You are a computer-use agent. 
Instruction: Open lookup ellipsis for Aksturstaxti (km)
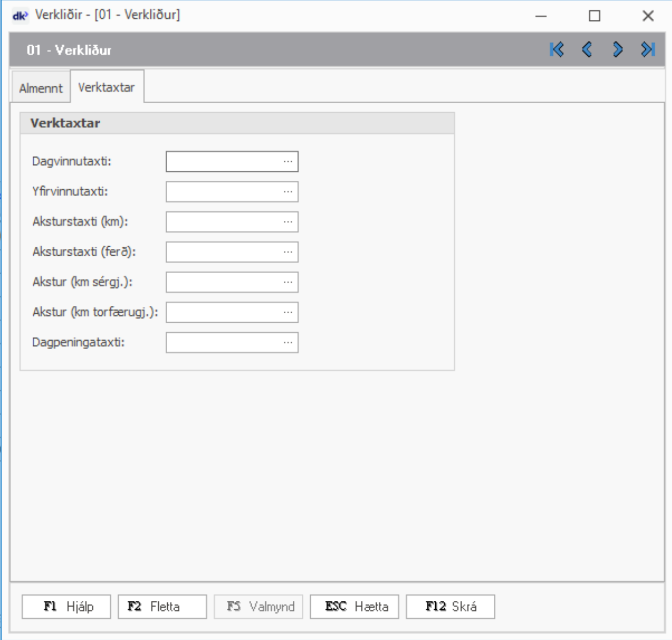pos(288,222)
